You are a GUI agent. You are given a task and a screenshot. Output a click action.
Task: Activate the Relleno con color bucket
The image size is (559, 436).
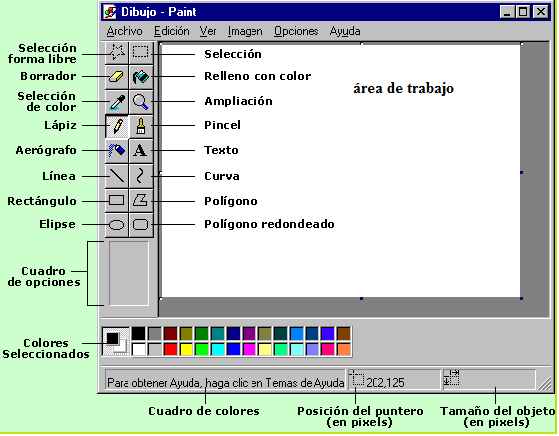141,77
